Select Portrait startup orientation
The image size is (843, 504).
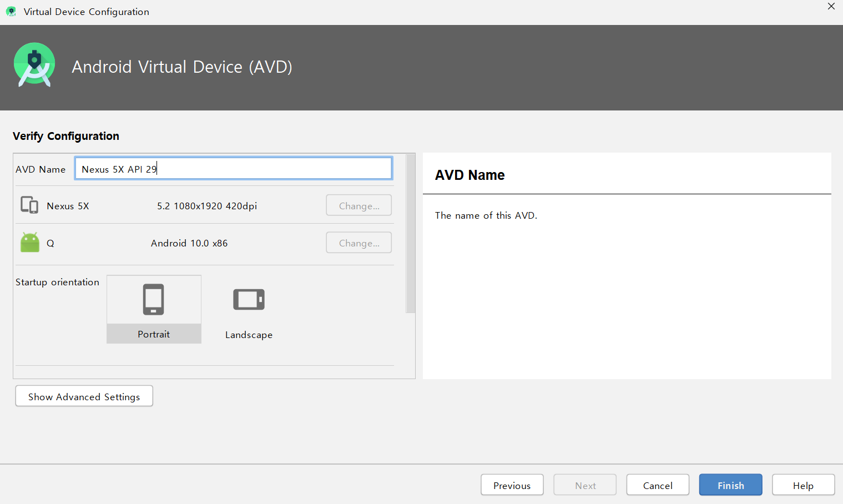coord(154,309)
